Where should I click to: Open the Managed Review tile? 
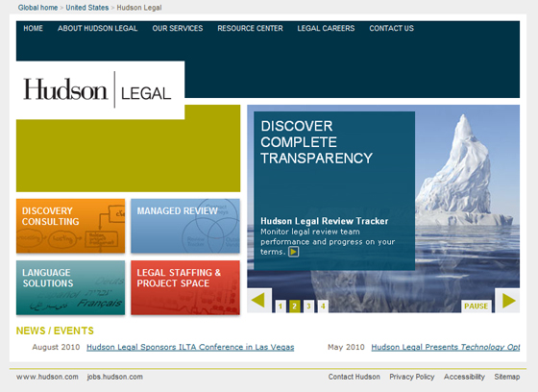[185, 226]
